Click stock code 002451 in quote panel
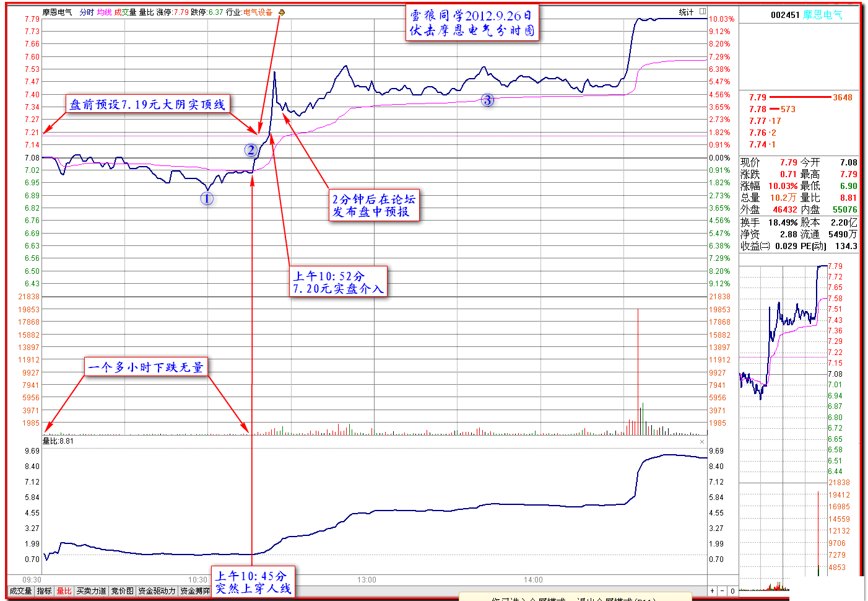Screen dimensions: 868x601 click(x=785, y=15)
